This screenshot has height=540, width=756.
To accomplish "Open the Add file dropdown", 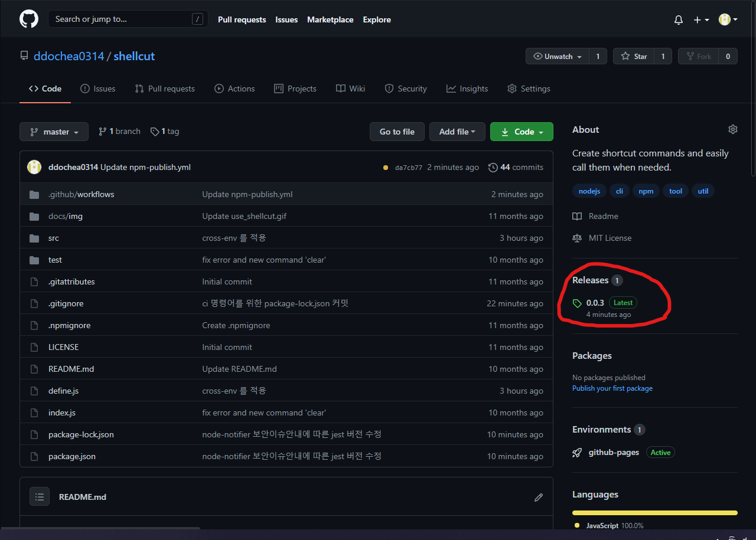I will click(457, 132).
